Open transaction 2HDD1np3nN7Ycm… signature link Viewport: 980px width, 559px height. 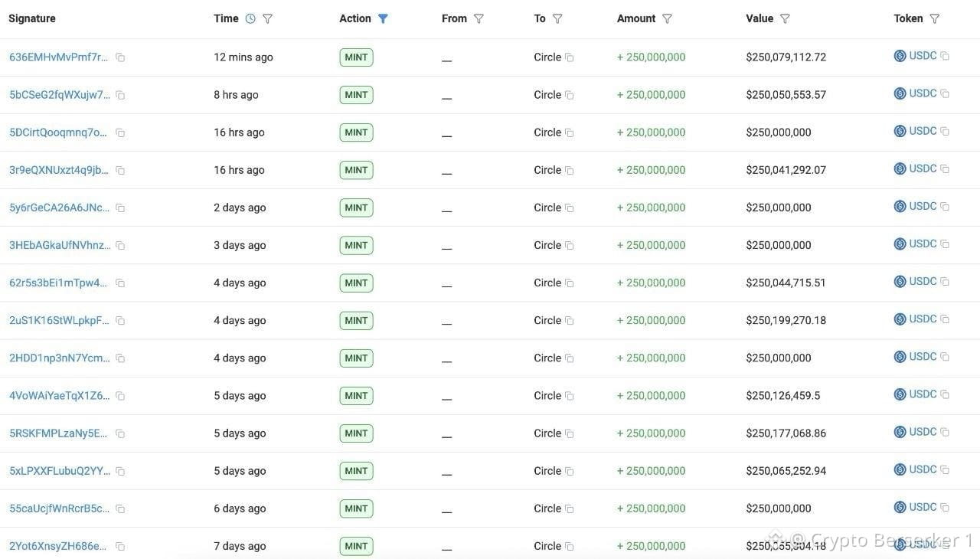[x=60, y=358]
